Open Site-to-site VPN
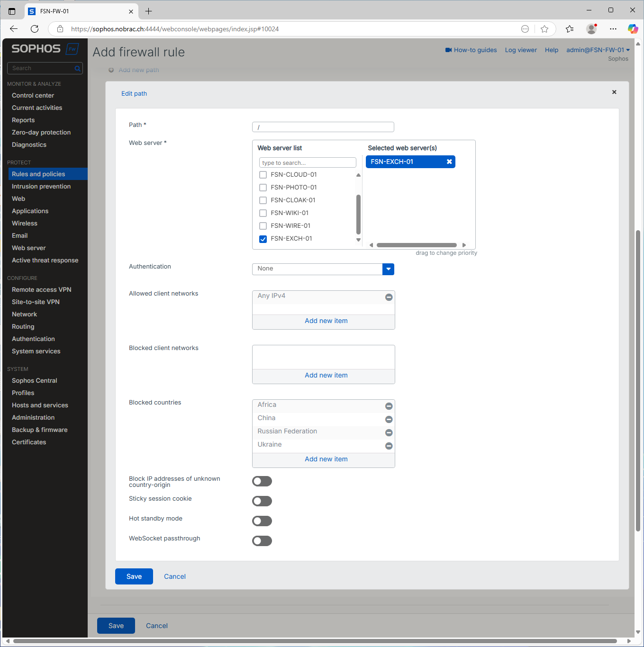This screenshot has width=644, height=647. pos(36,302)
